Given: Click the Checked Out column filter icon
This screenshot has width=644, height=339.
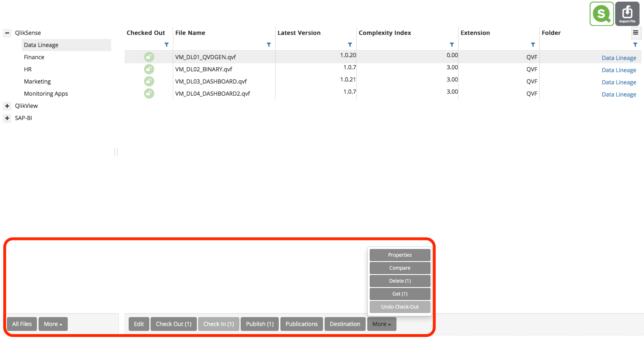Looking at the screenshot, I should tap(166, 45).
